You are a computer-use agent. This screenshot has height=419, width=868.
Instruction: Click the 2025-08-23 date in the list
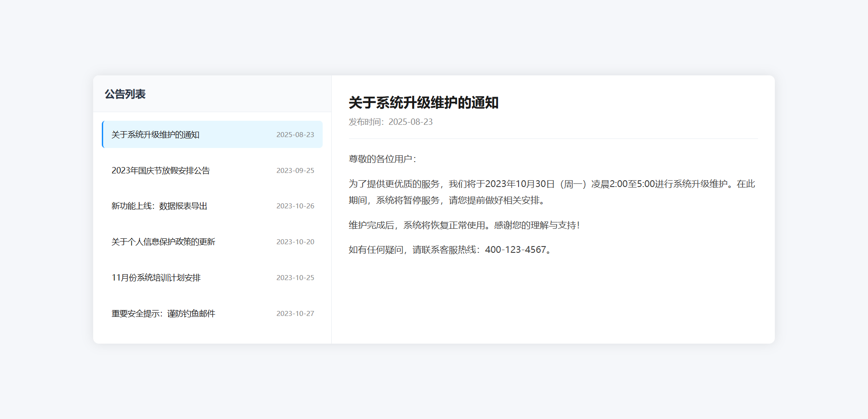(295, 135)
